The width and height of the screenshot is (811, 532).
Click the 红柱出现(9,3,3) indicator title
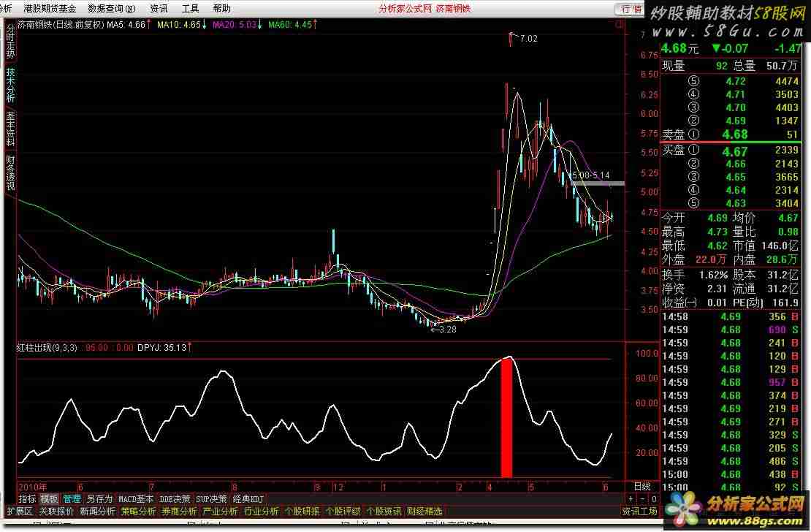pos(47,348)
